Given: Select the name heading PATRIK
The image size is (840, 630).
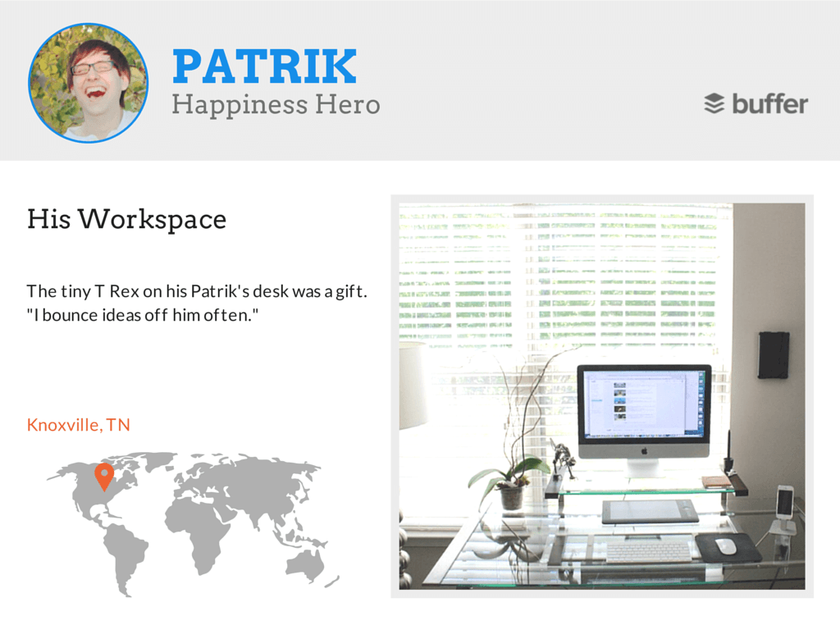Looking at the screenshot, I should coord(265,66).
